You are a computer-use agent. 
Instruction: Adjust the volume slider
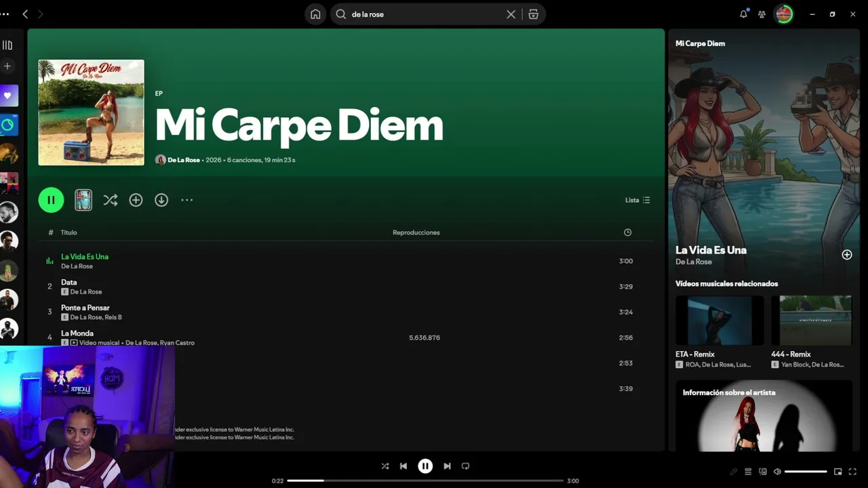[x=806, y=472]
